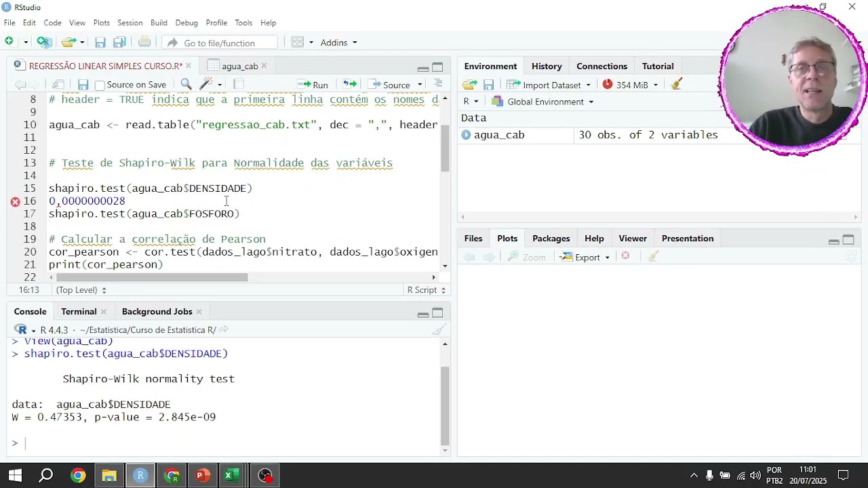Viewport: 868px width, 488px height.
Task: Select the agua_cab data viewer tab
Action: [239, 66]
